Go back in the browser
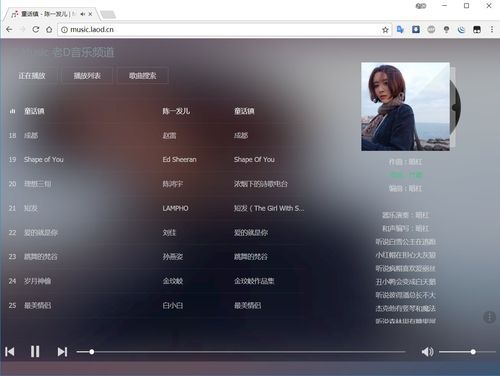The height and width of the screenshot is (376, 500). (9, 29)
